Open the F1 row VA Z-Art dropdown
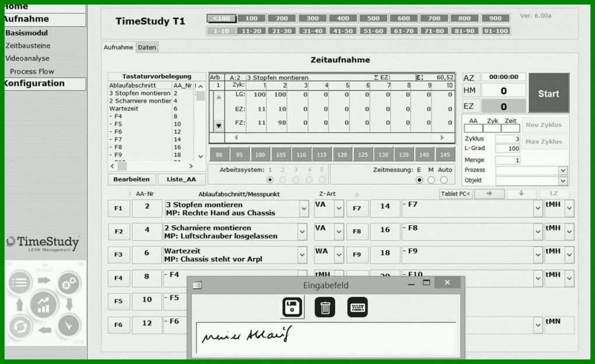Screen dimensions: 595x364 coord(339,208)
